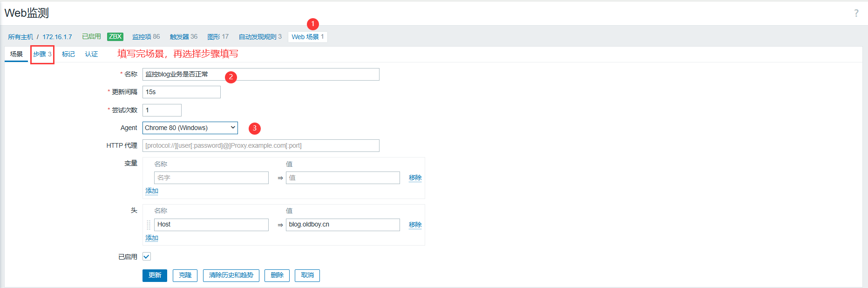Click the HTTP 代理 input field
Viewport: 868px width, 288px height.
coord(261,145)
